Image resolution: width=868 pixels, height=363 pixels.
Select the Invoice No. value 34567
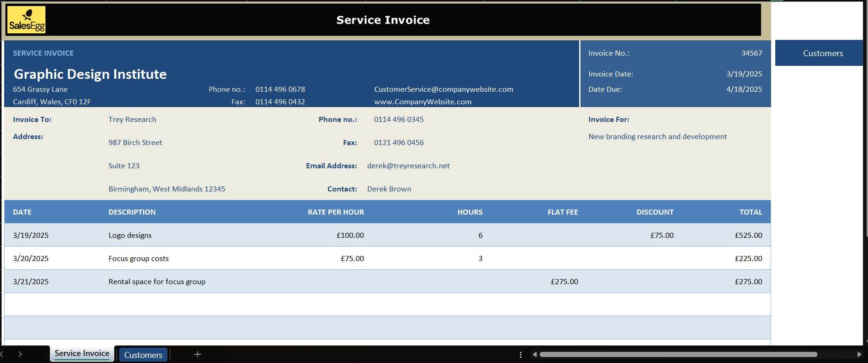point(751,53)
